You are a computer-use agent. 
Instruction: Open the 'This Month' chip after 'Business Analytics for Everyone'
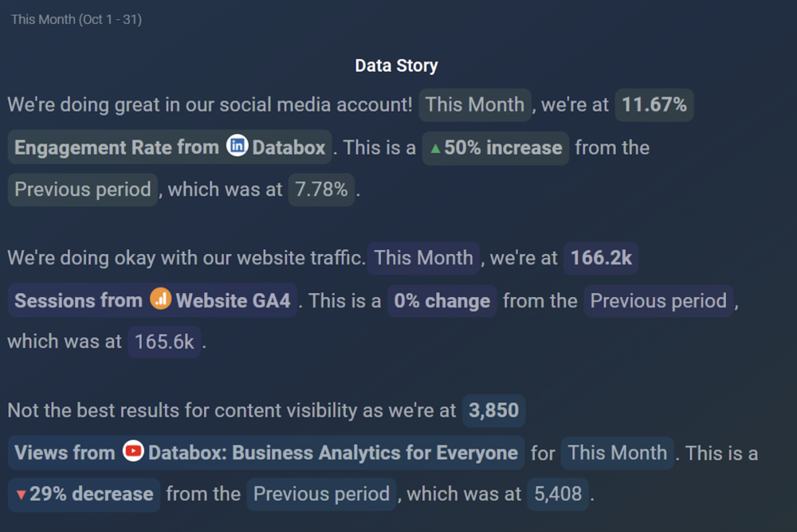[618, 452]
